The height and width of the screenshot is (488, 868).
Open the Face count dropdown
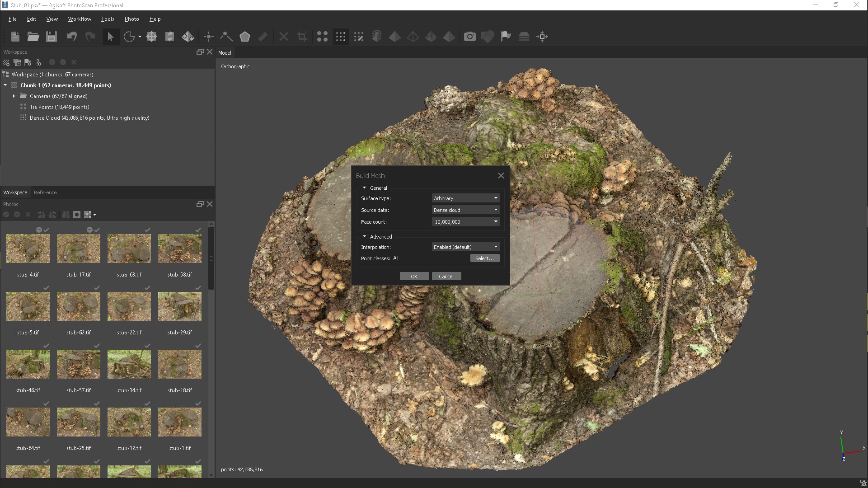click(x=465, y=222)
